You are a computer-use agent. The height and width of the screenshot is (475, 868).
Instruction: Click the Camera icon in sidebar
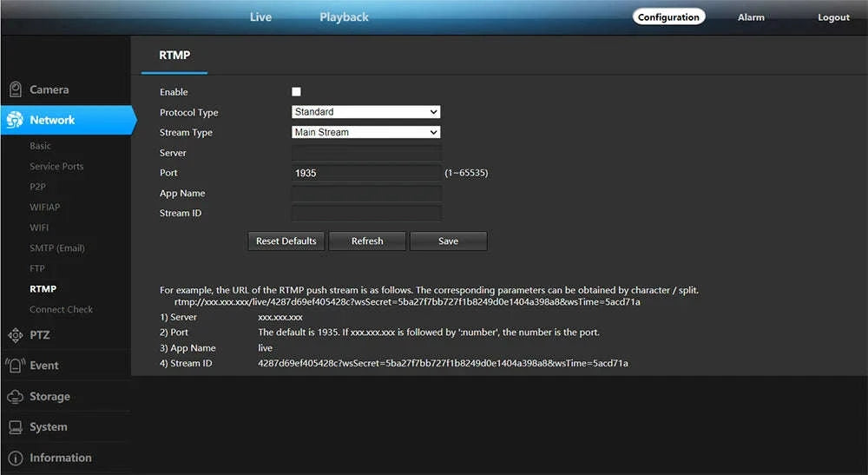15,89
